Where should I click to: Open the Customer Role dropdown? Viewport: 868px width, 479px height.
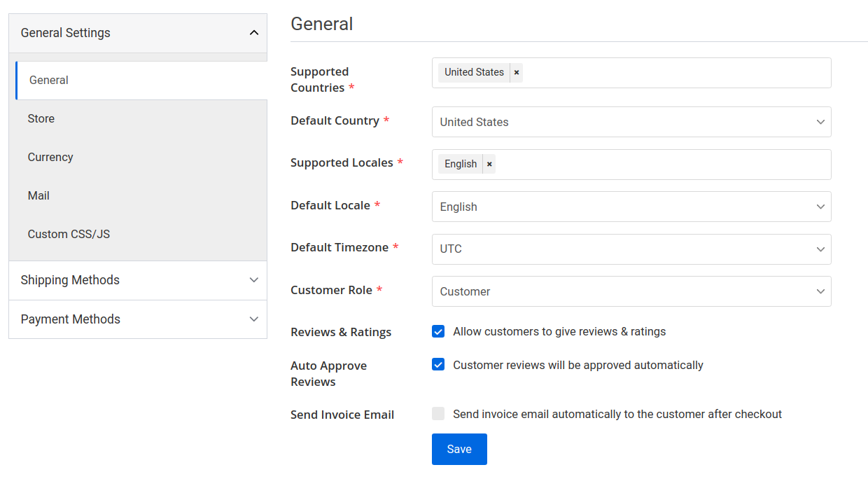tap(631, 291)
